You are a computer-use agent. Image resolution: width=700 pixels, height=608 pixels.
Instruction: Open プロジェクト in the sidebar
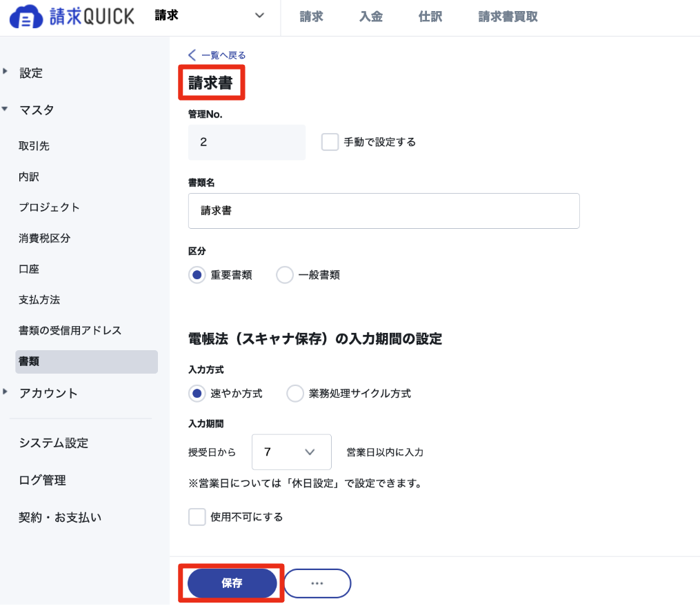coord(49,207)
